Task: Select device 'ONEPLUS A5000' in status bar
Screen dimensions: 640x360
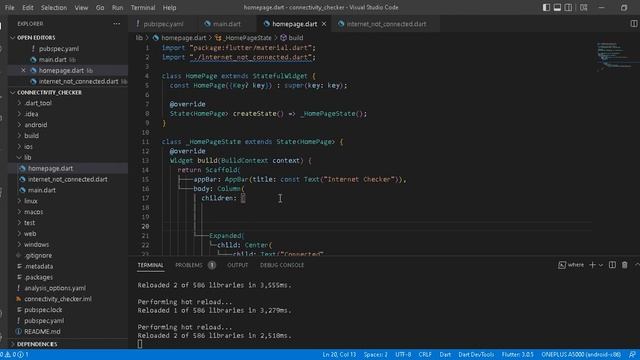Action: 581,355
